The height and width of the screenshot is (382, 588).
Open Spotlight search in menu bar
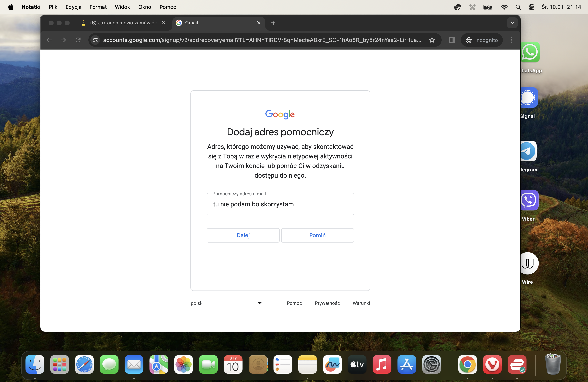click(518, 7)
